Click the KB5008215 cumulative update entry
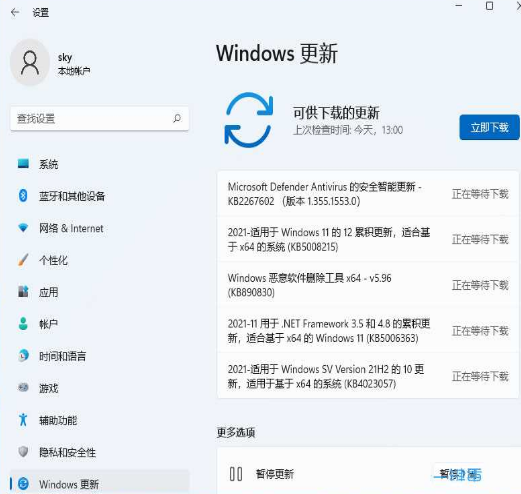 click(x=368, y=239)
